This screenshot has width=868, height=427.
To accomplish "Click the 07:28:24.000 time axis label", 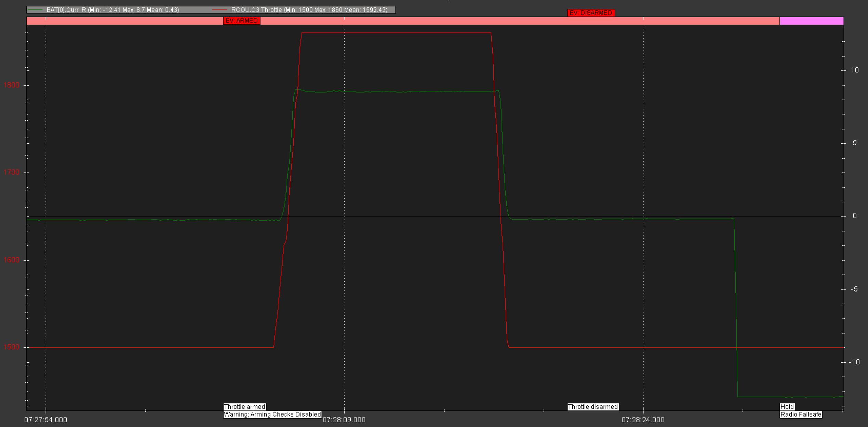I will click(x=643, y=420).
